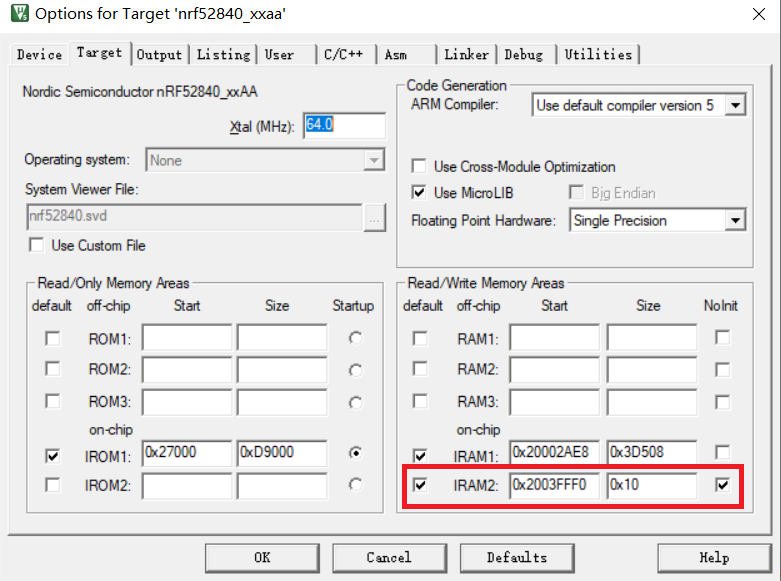781x581 pixels.
Task: Toggle the IRAM1 default checkbox
Action: coord(420,455)
